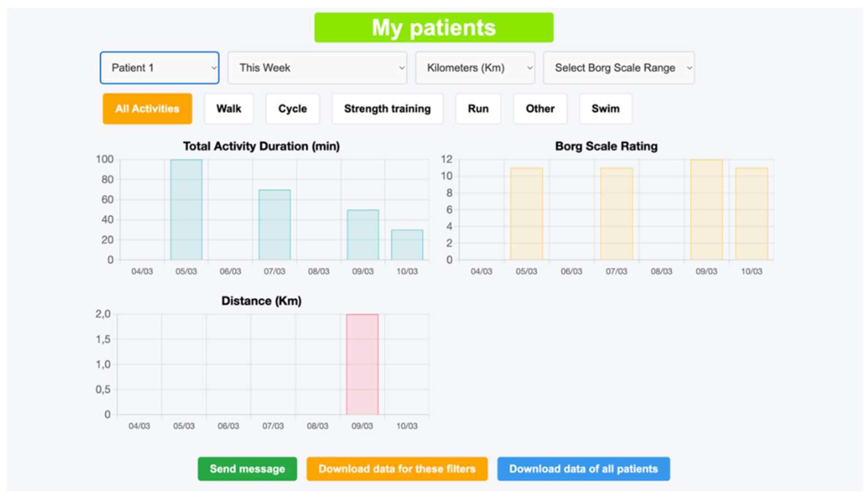Choose the Other activity filter
The width and height of the screenshot is (868, 500).
point(540,109)
